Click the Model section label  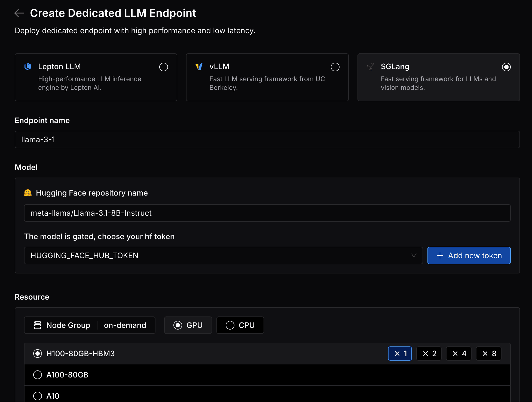26,167
